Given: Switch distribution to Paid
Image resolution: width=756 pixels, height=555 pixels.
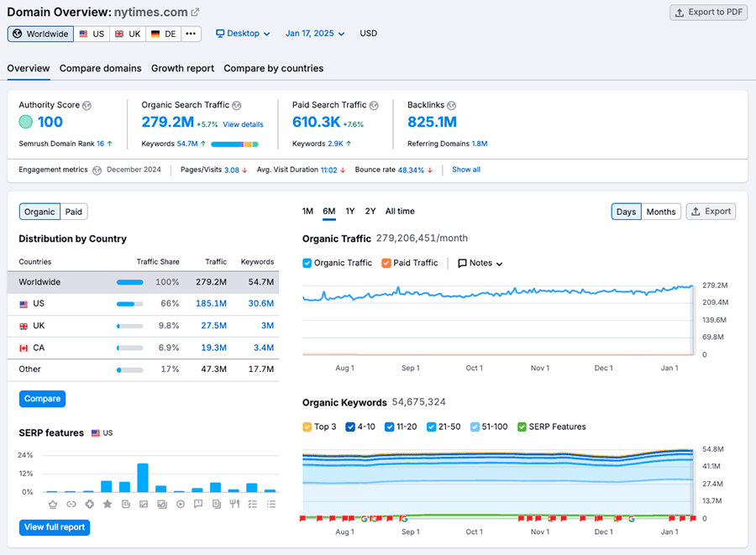Looking at the screenshot, I should [x=74, y=212].
